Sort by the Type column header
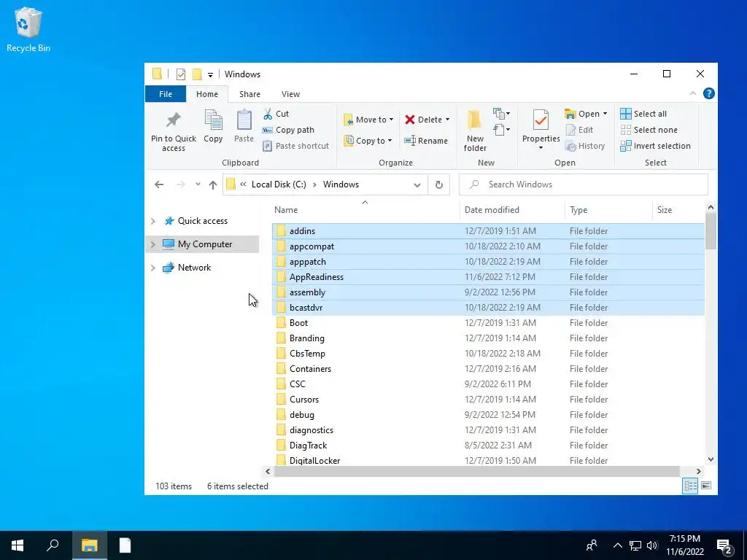 [608, 210]
